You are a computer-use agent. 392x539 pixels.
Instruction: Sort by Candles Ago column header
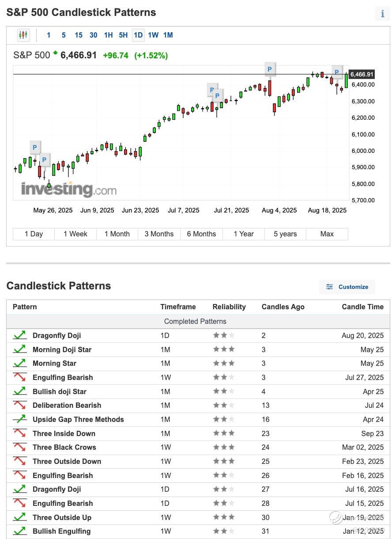pos(283,307)
